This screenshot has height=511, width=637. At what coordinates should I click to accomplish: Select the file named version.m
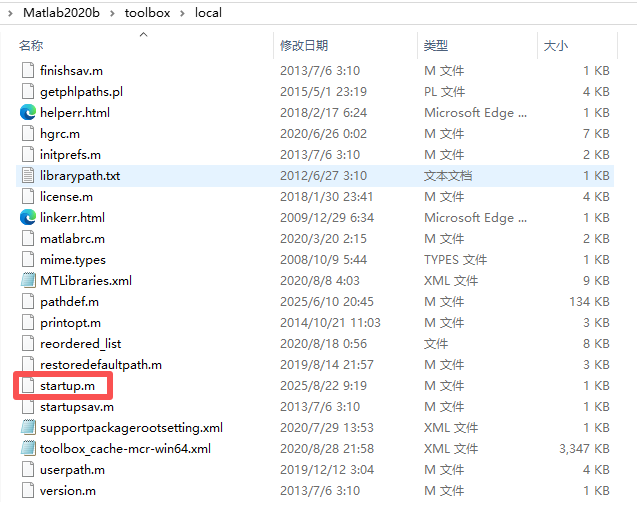(68, 491)
